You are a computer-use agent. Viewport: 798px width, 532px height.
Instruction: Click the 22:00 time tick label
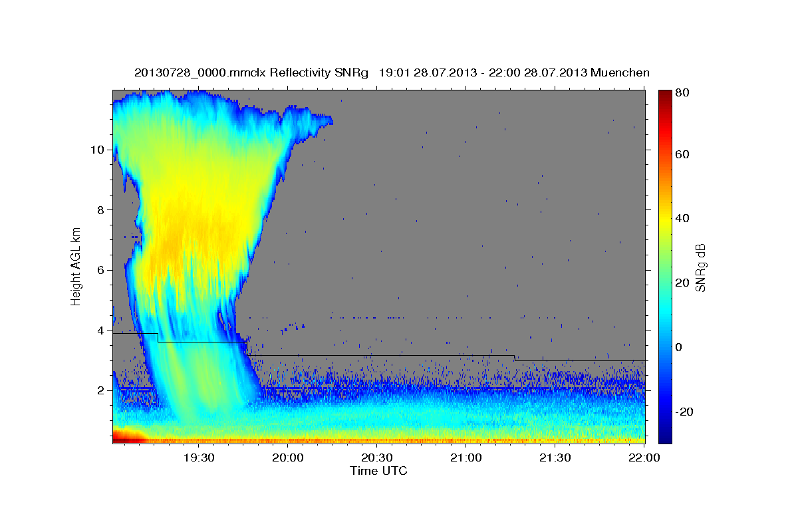[644, 458]
